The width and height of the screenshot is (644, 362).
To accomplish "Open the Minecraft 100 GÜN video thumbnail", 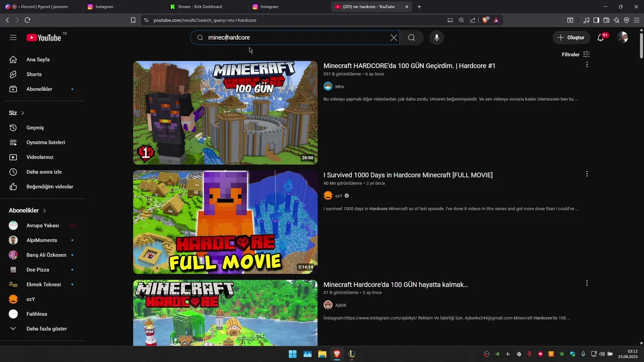I will click(x=225, y=113).
